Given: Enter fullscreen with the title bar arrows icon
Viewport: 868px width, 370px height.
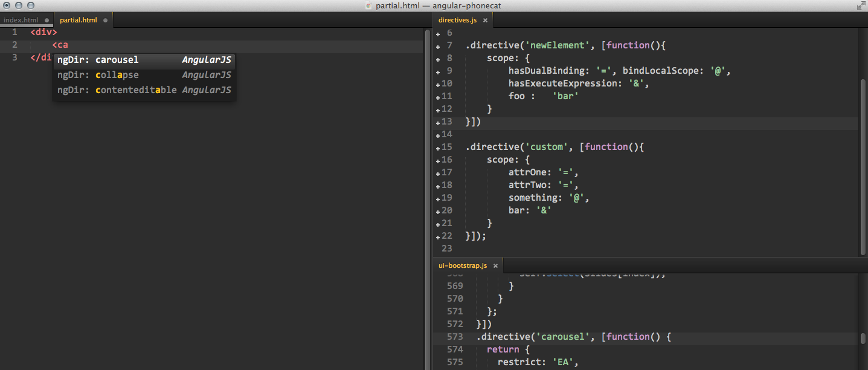Looking at the screenshot, I should 861,5.
